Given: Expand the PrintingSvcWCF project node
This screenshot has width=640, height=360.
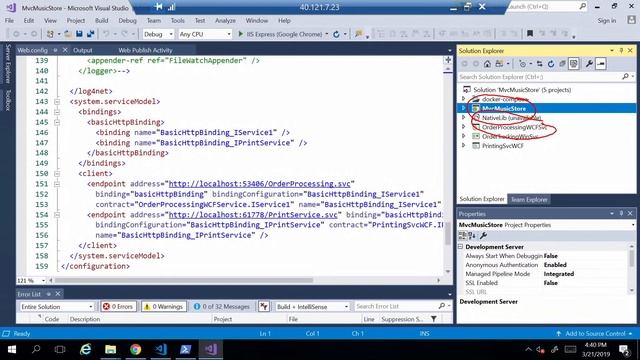Looking at the screenshot, I should coord(463,145).
